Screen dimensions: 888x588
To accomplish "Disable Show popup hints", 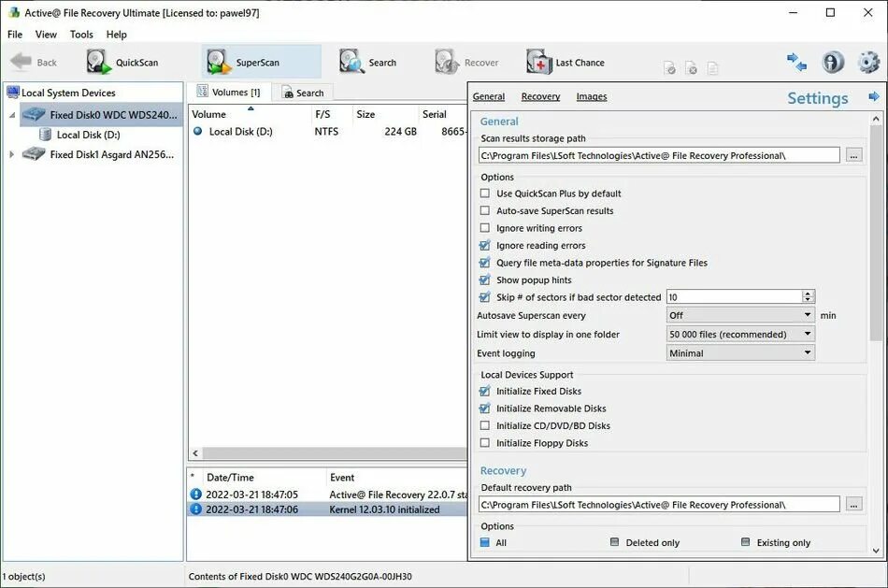I will point(485,280).
